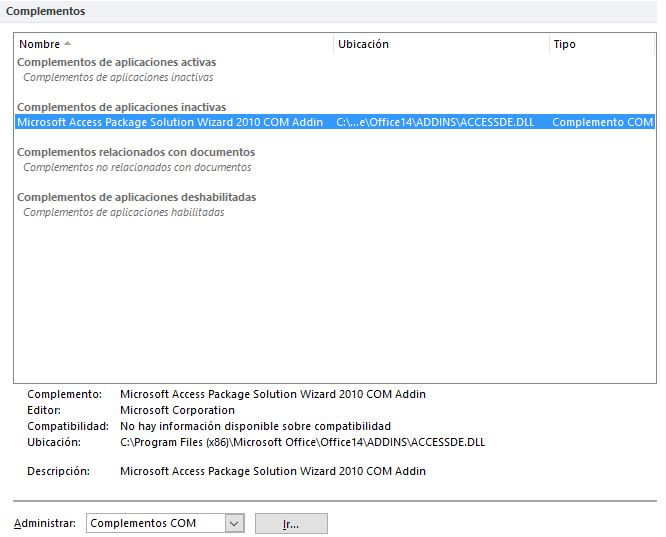The width and height of the screenshot is (666, 537).
Task: Click the Ubicación column header
Action: (441, 44)
